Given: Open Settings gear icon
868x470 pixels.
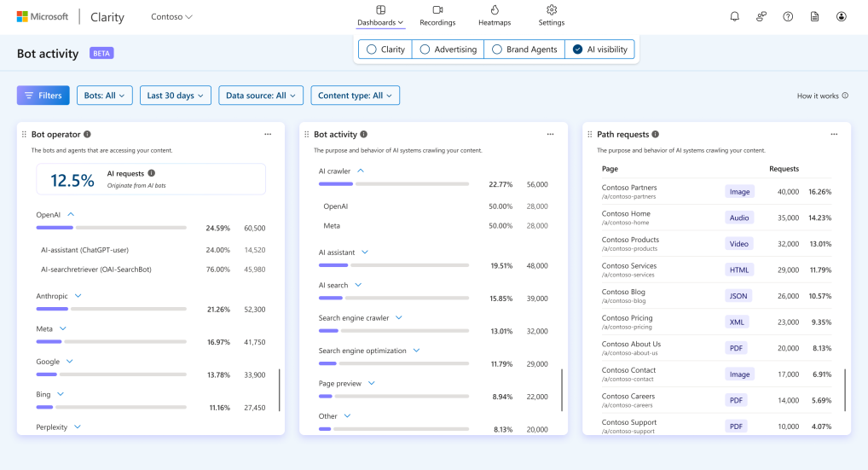Looking at the screenshot, I should 552,10.
